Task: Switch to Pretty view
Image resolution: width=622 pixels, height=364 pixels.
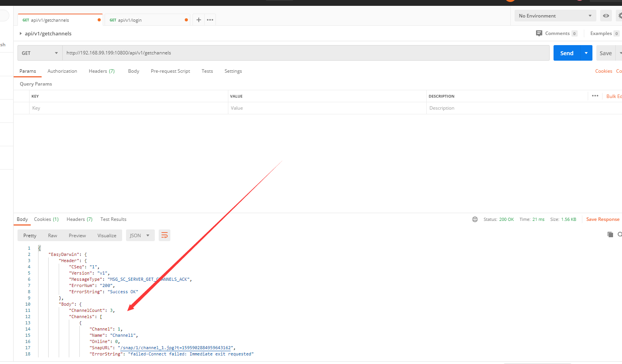Action: 30,235
